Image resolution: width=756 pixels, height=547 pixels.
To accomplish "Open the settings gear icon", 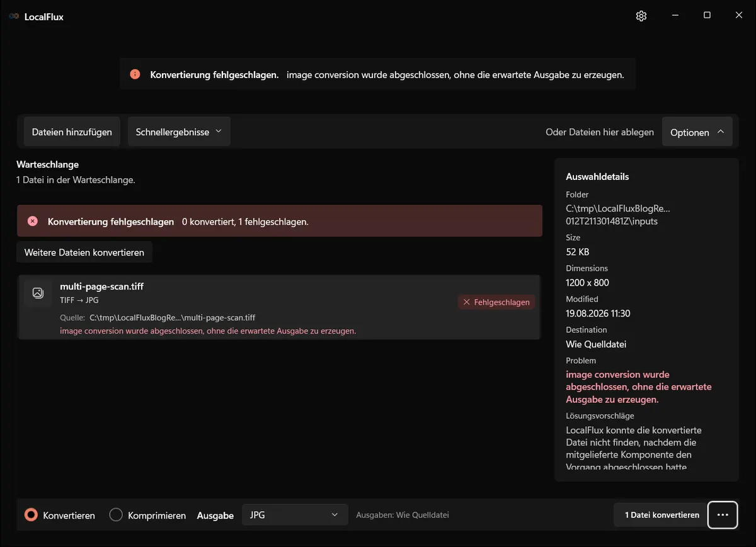I will 641,16.
